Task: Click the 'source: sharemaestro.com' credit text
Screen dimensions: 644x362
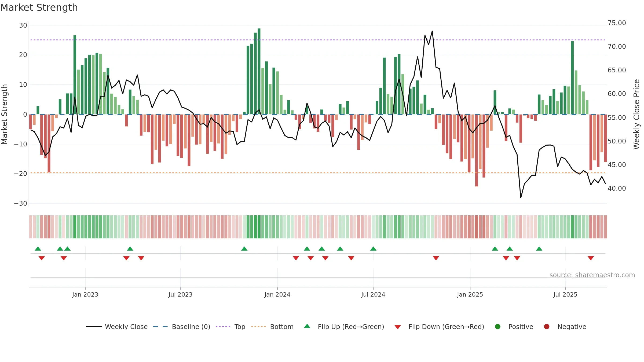Action: [x=592, y=275]
